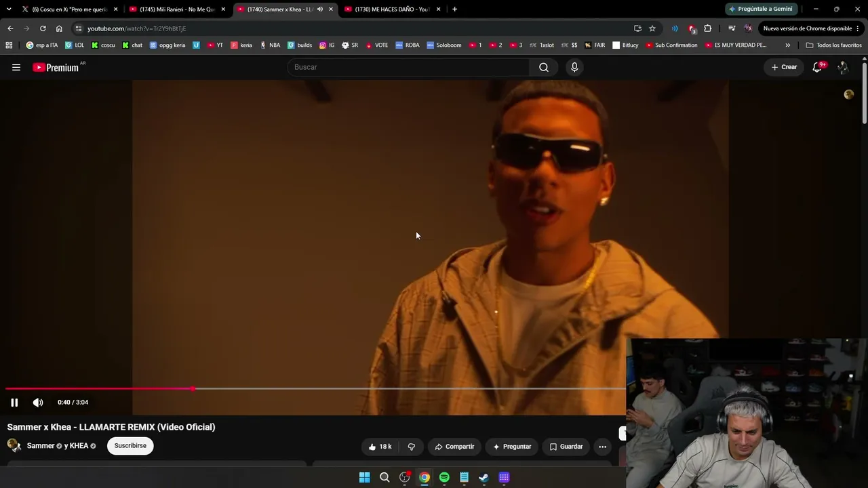Open the coscu bookmark
This screenshot has height=488, width=868.
coord(103,45)
